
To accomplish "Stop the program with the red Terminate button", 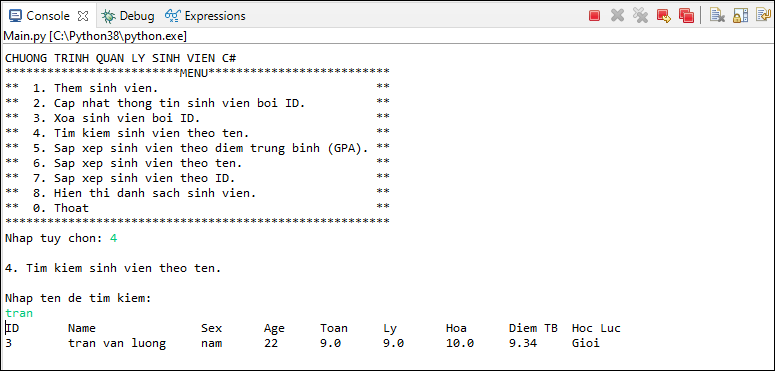I will tap(594, 16).
